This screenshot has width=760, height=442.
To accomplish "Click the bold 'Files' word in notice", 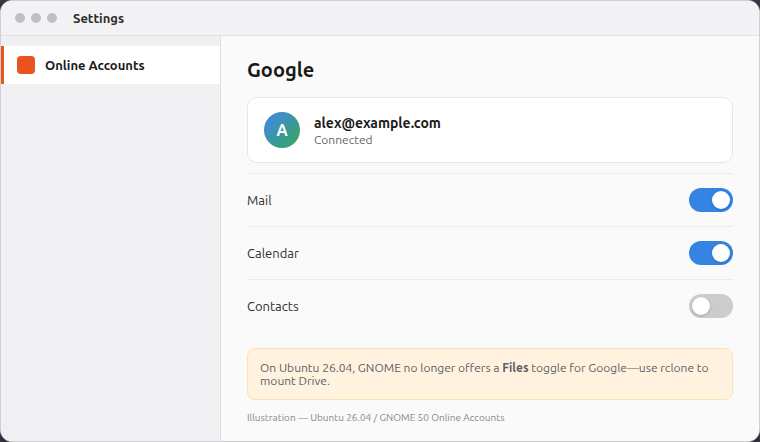I will [515, 368].
